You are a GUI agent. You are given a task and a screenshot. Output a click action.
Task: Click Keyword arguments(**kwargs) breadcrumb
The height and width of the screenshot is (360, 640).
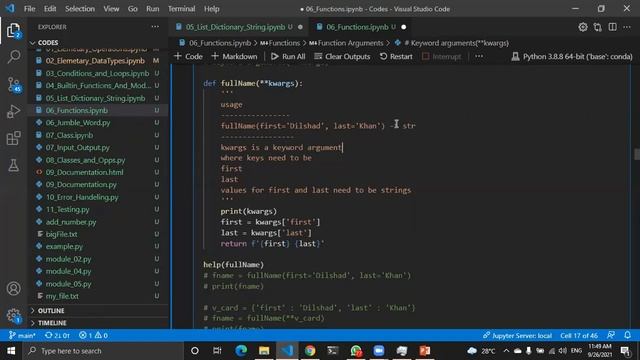[x=451, y=43]
